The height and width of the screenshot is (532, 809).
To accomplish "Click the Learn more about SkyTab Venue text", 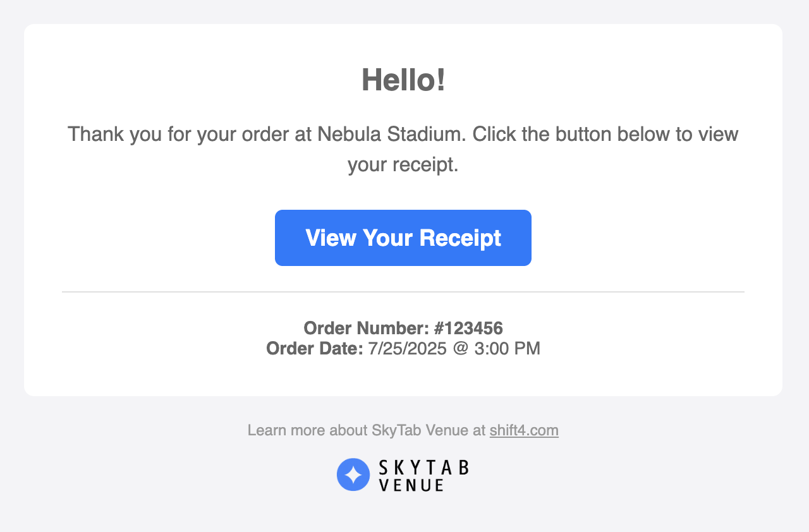I will 367,430.
